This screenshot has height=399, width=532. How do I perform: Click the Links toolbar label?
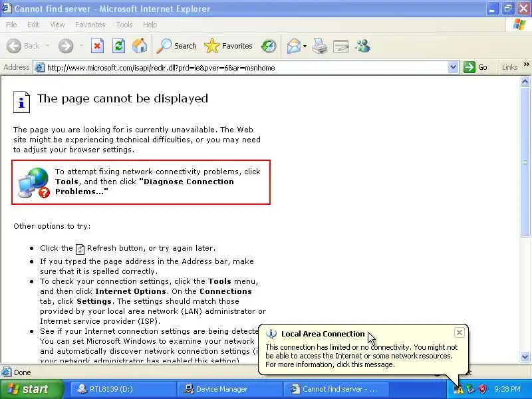point(510,67)
